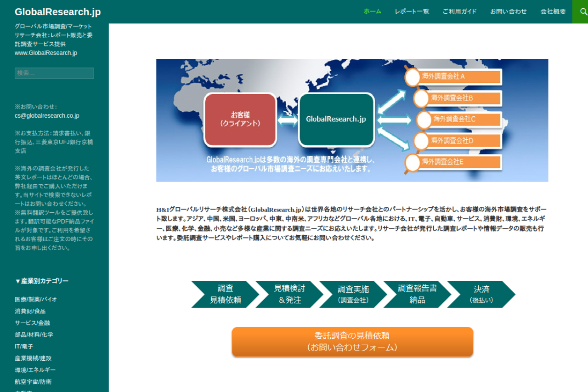This screenshot has width=588, height=392.
Task: Click the cs@globalresearch.co.jp email text
Action: [47, 116]
